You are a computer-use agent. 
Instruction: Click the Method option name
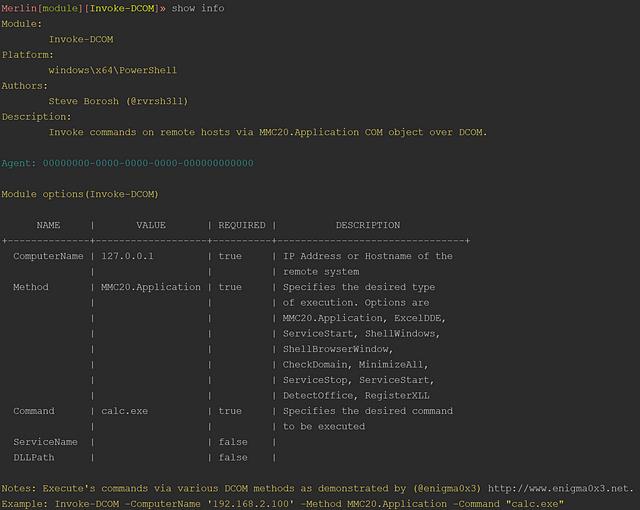(x=31, y=287)
